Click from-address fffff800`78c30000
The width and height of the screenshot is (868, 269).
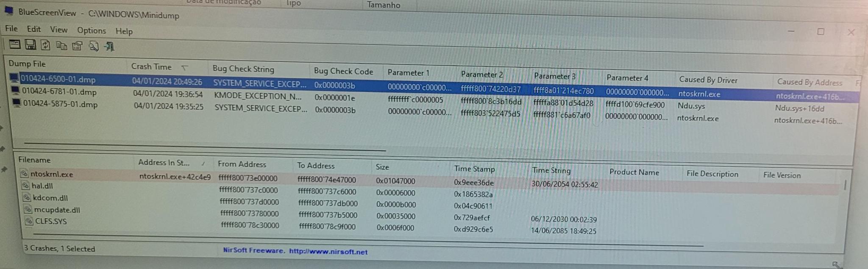[250, 225]
